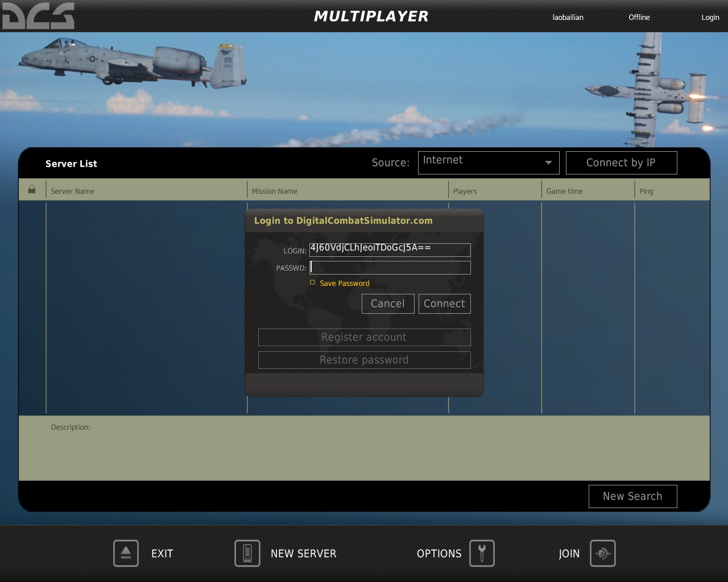728x582 pixels.
Task: Open the Source Internet dropdown
Action: [489, 163]
